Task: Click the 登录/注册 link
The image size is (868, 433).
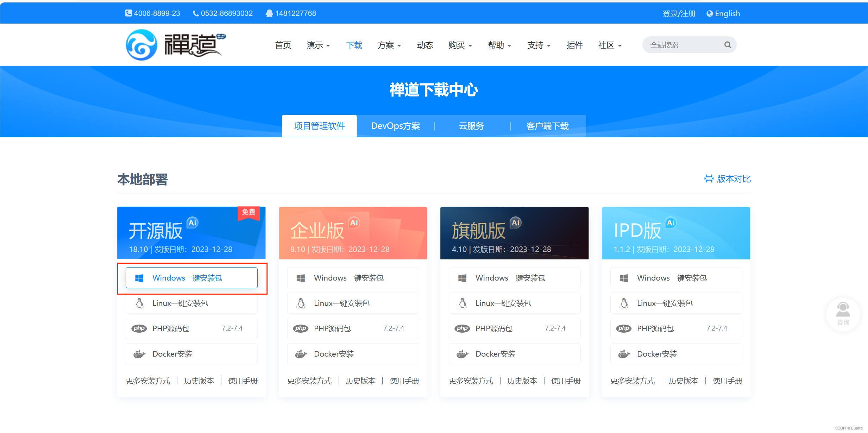Action: (x=679, y=13)
